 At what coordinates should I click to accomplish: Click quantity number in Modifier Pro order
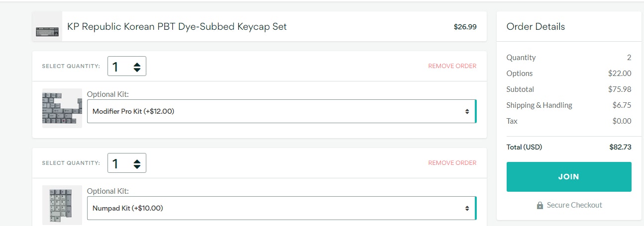coord(116,67)
